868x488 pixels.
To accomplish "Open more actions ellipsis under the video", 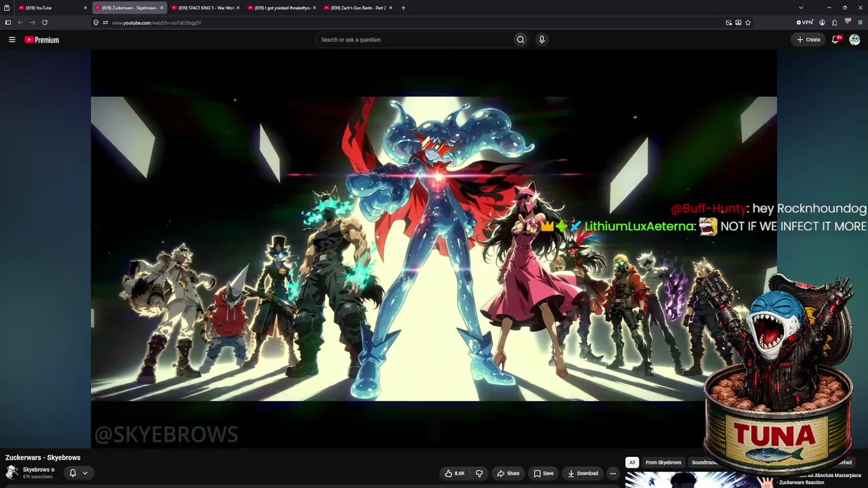I will (613, 473).
